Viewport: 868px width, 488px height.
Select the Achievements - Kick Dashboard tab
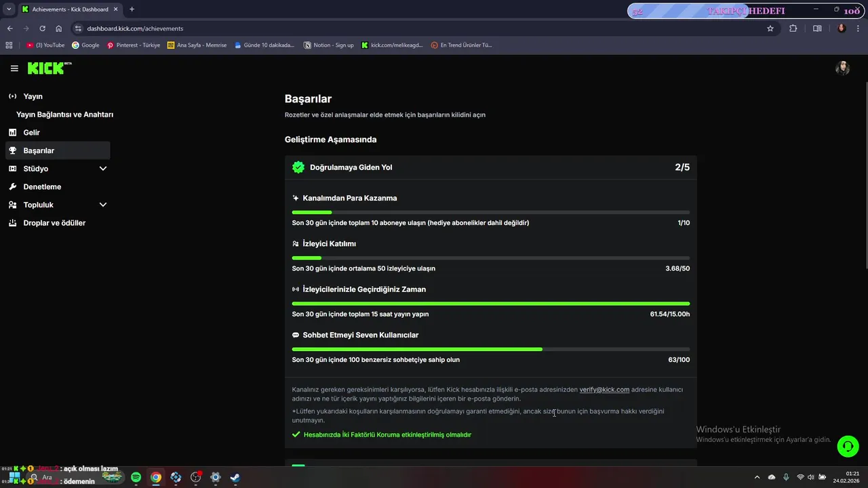(x=69, y=9)
